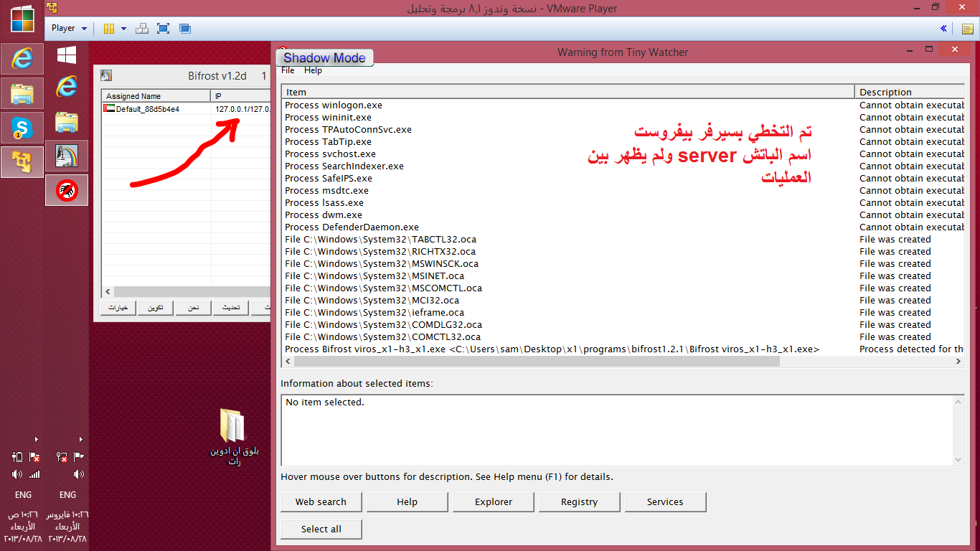Click the Registry button
This screenshot has width=980, height=551.
579,502
